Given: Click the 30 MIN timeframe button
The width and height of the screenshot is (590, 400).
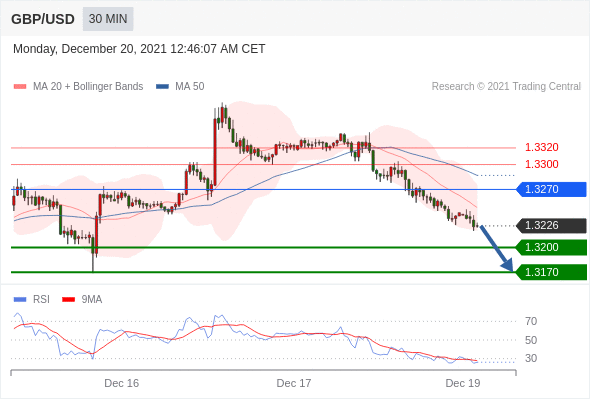Looking at the screenshot, I should (x=108, y=19).
